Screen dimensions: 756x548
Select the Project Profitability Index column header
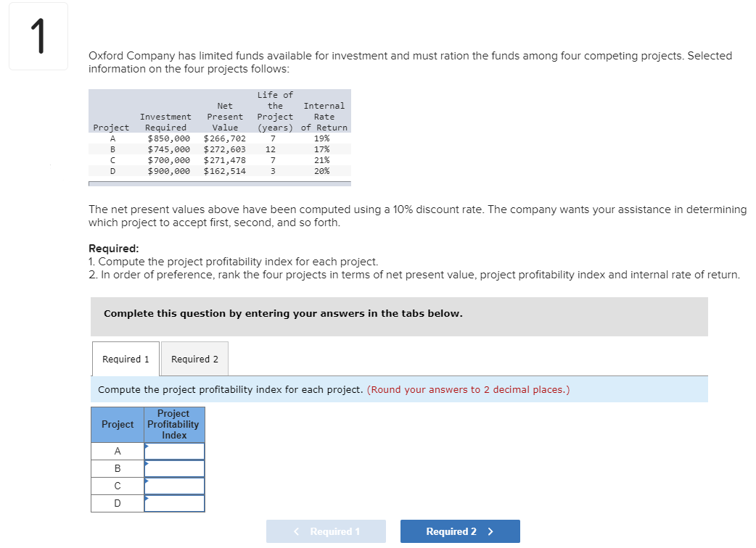(x=174, y=425)
